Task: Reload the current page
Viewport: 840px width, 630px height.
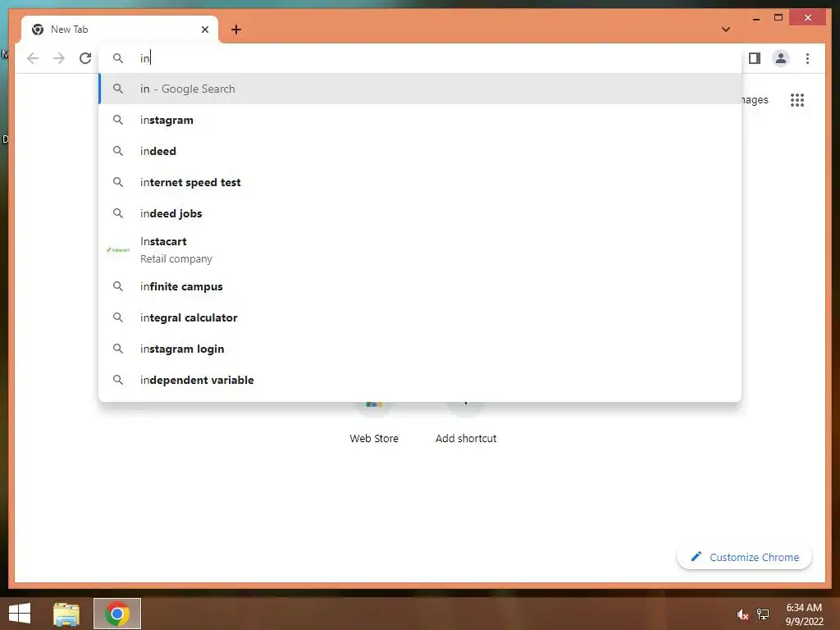Action: pyautogui.click(x=85, y=58)
